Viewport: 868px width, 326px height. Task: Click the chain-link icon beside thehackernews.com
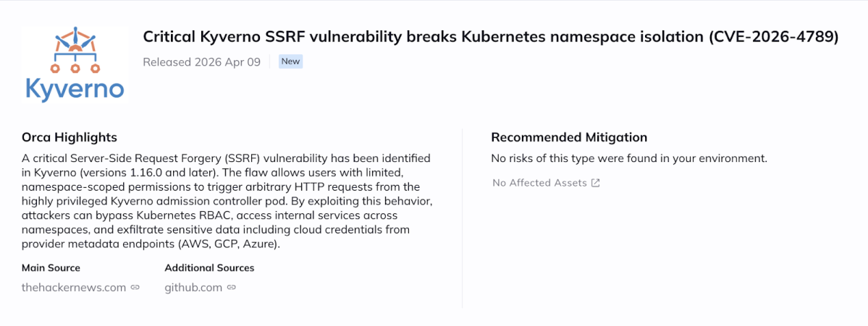point(135,288)
